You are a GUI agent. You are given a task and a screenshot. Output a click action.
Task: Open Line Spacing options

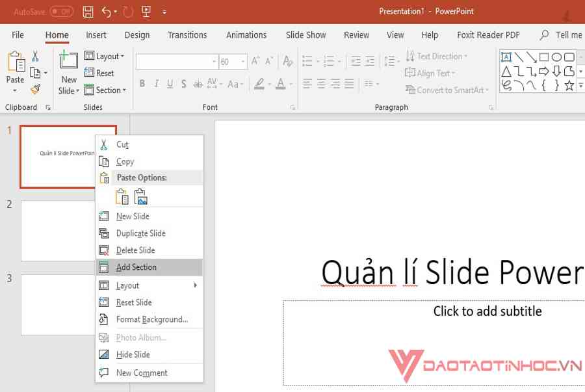coord(392,61)
